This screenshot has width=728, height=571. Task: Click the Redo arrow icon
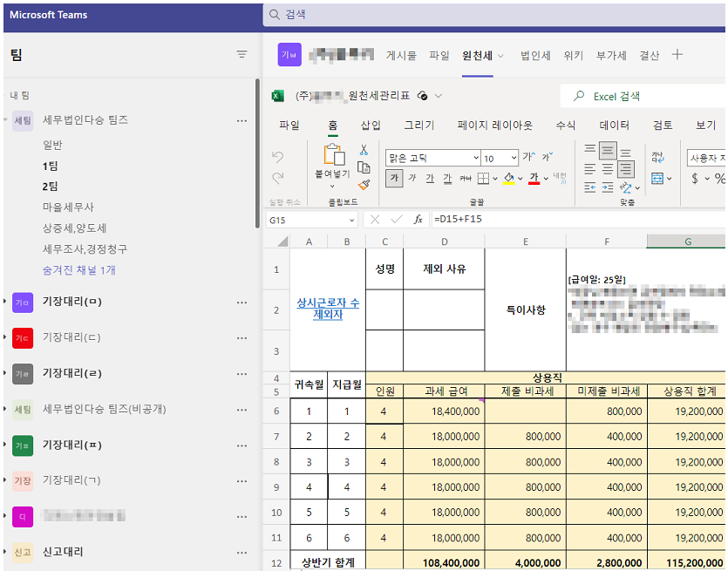coord(277,177)
